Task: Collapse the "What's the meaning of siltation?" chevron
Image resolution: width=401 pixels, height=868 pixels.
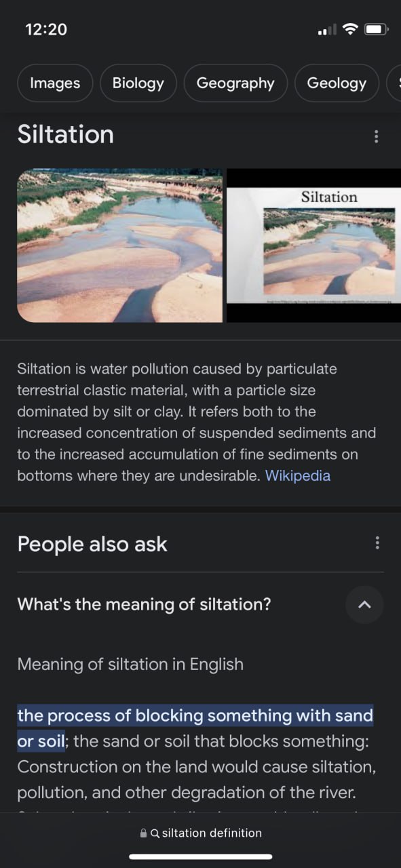Action: click(x=364, y=604)
